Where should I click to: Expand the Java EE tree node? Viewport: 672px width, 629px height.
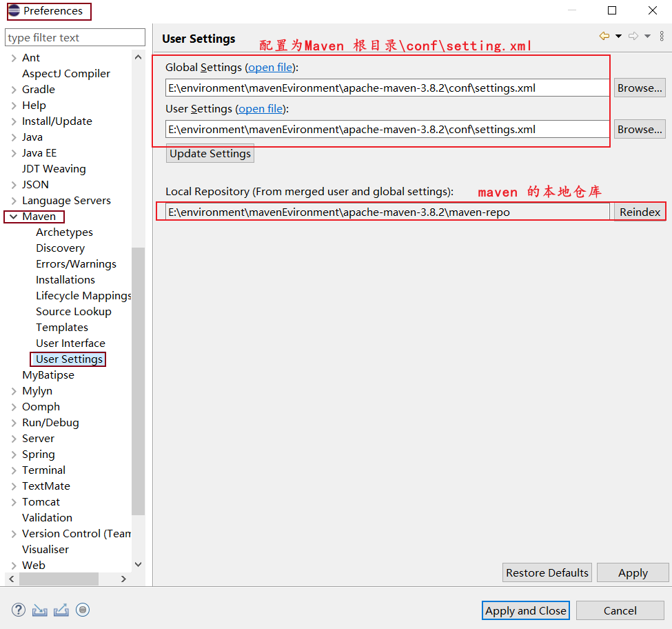(14, 153)
